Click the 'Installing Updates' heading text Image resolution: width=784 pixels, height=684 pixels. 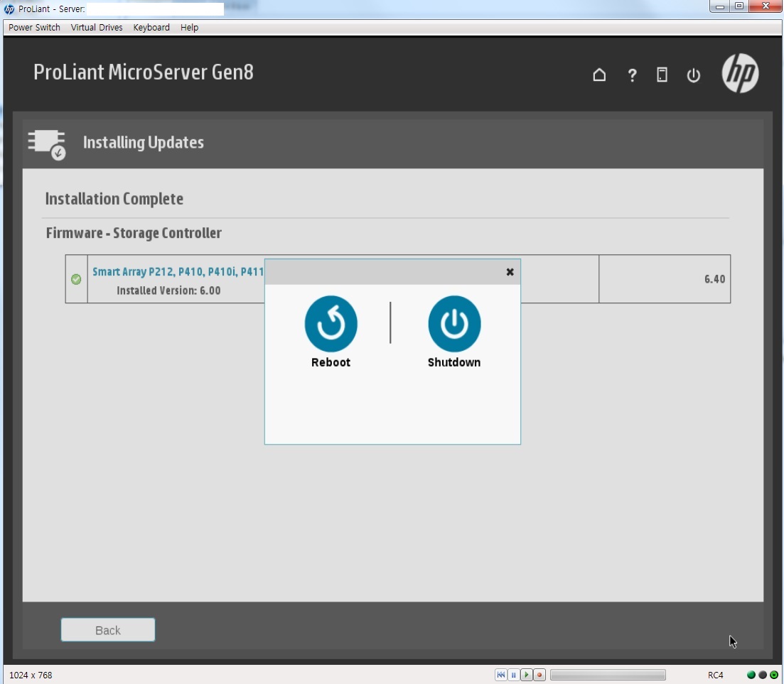pyautogui.click(x=144, y=142)
